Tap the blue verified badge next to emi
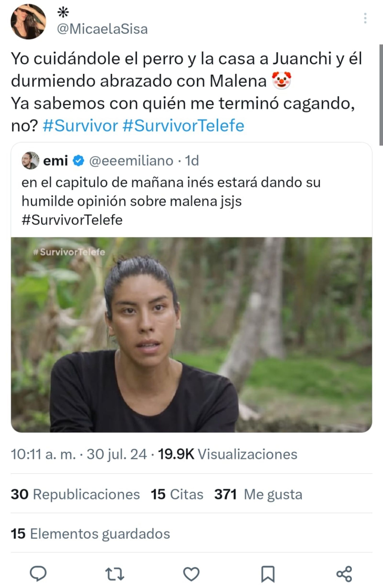The height and width of the screenshot is (588, 383). (79, 161)
